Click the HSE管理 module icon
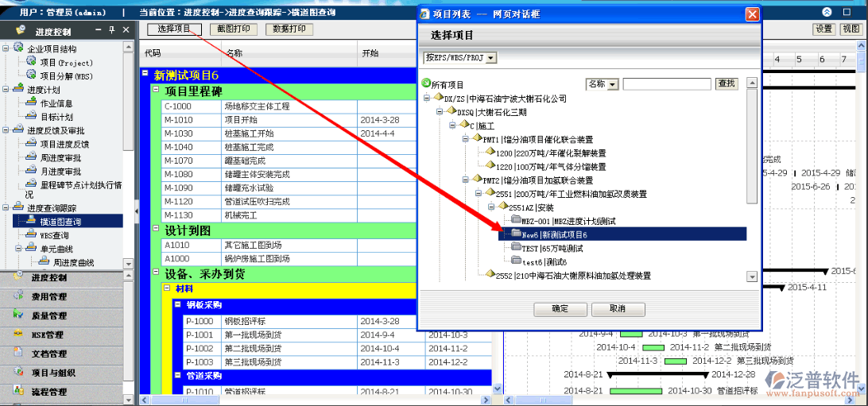 [17, 334]
